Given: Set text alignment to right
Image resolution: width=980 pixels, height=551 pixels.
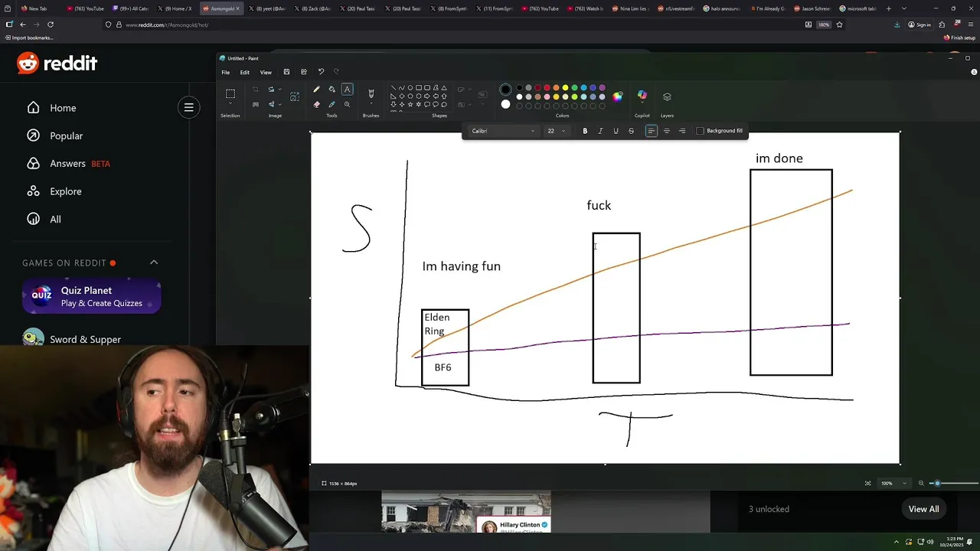Looking at the screenshot, I should (x=682, y=131).
